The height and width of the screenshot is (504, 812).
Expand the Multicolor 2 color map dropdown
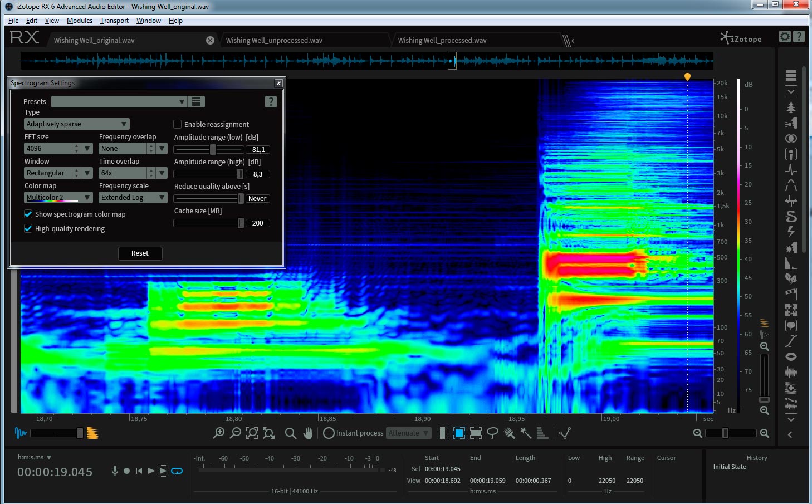click(x=58, y=198)
